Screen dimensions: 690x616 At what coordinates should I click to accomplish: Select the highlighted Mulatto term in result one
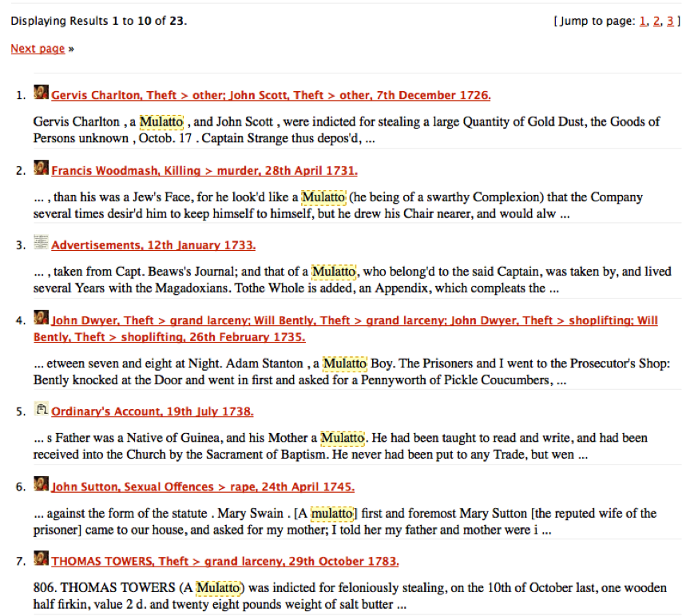click(162, 121)
